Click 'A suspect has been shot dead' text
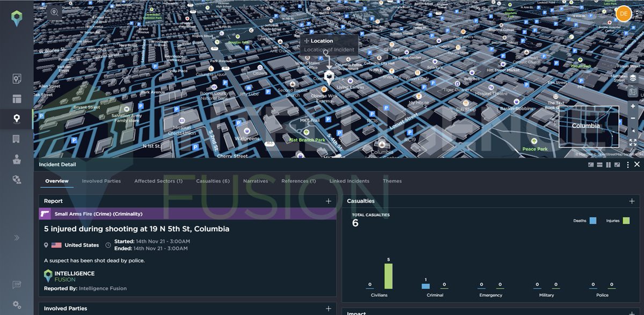644x315 pixels. coord(94,260)
